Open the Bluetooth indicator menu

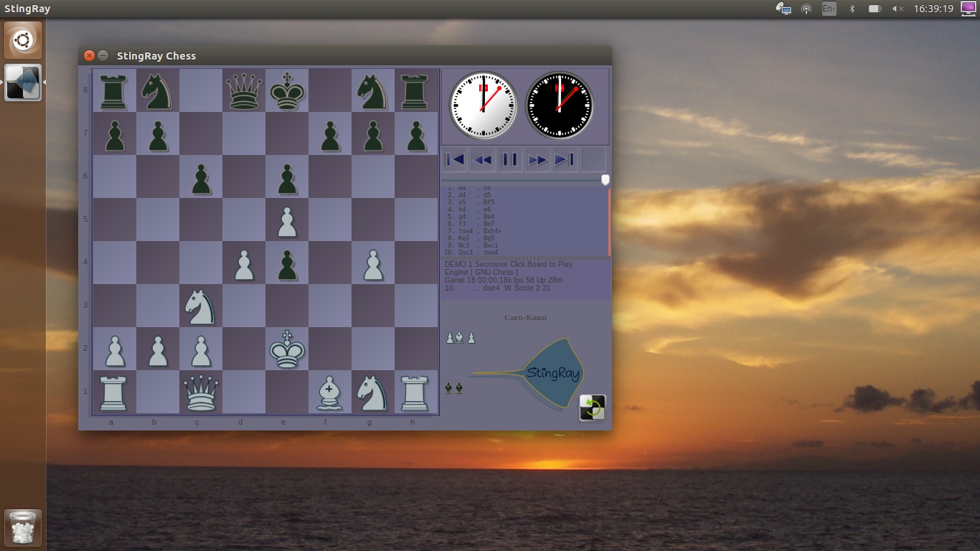(x=852, y=9)
